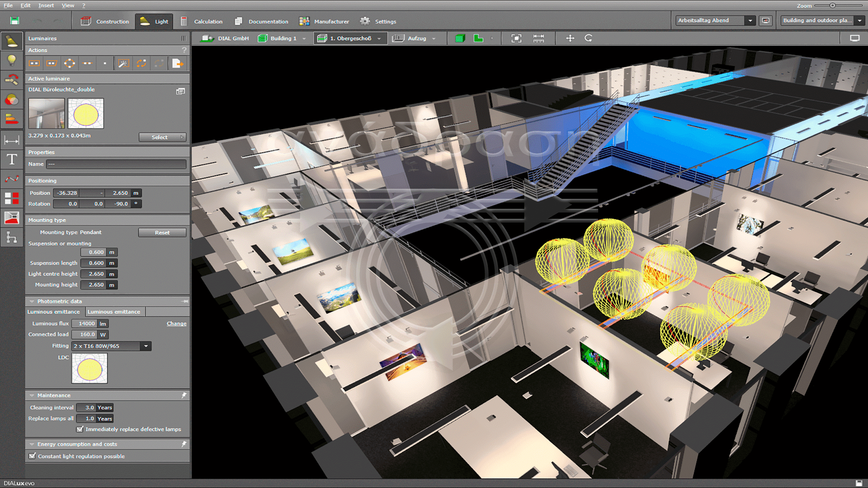Click the Change luminous flux link
The height and width of the screenshot is (488, 868).
coord(176,324)
